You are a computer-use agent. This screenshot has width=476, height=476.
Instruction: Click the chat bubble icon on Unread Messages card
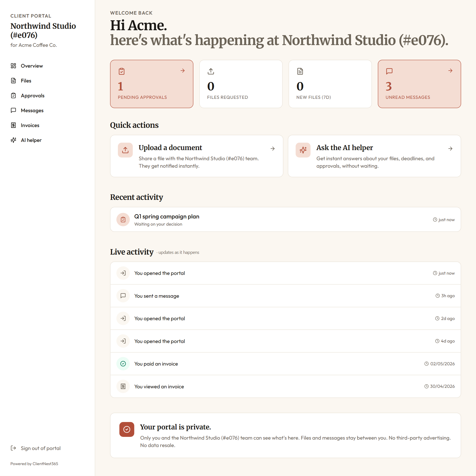(389, 71)
